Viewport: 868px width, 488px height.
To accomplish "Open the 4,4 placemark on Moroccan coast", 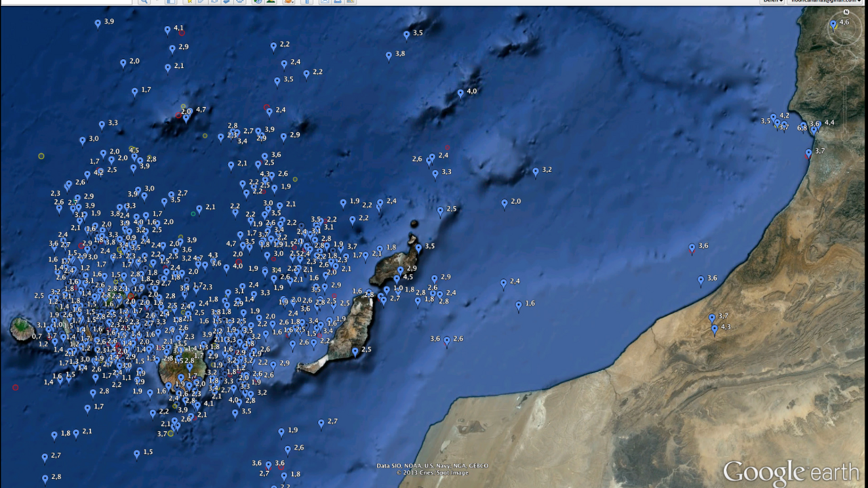I will tap(818, 125).
